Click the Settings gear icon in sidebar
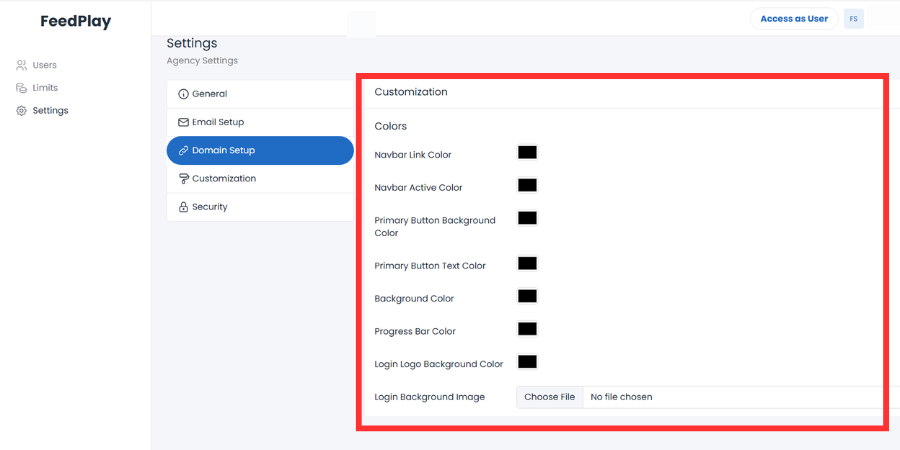Screen dimensions: 900x450 tap(21, 111)
